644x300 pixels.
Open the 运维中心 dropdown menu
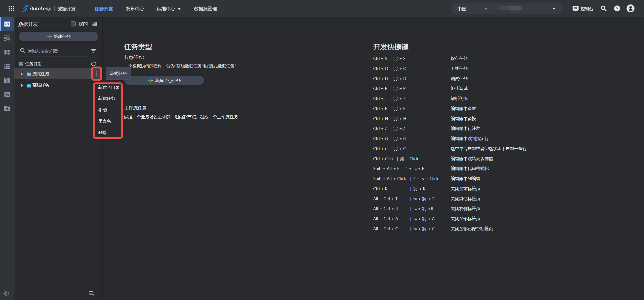169,9
